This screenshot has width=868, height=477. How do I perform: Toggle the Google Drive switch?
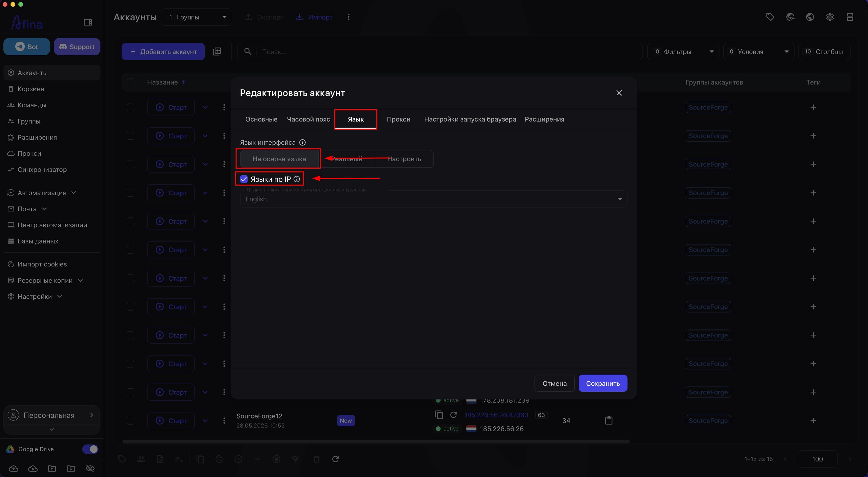coord(90,449)
